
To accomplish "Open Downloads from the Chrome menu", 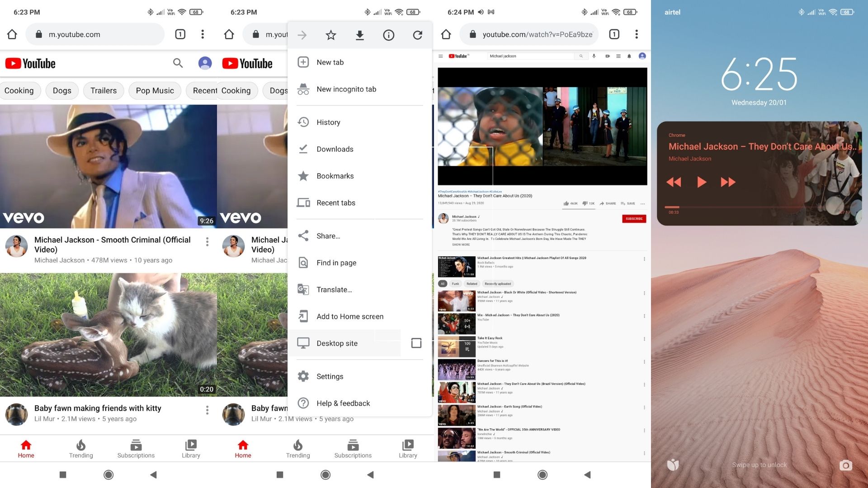I will pos(360,149).
